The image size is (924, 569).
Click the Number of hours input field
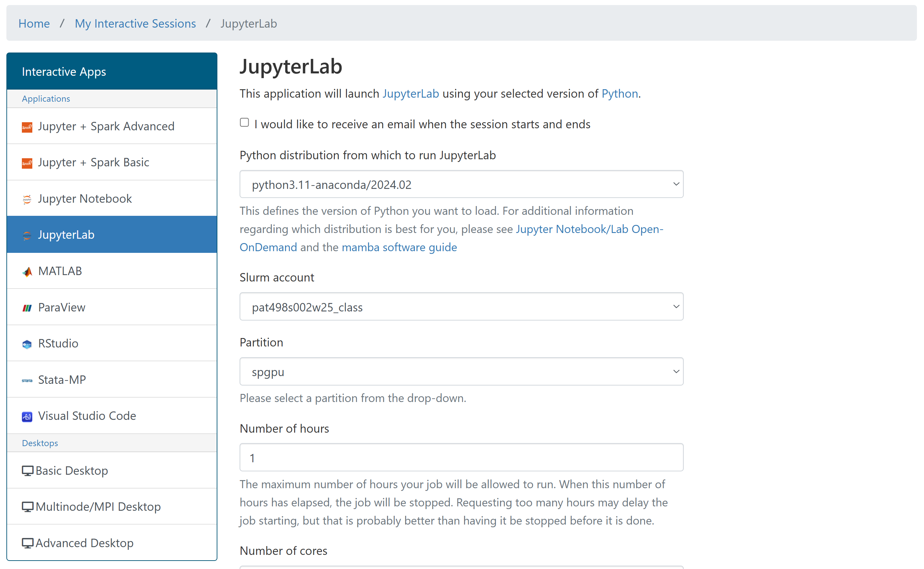click(461, 457)
